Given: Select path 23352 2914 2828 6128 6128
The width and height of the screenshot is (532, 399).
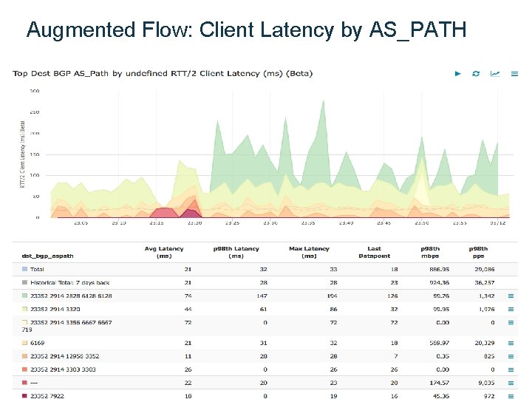Looking at the screenshot, I should (71, 296).
